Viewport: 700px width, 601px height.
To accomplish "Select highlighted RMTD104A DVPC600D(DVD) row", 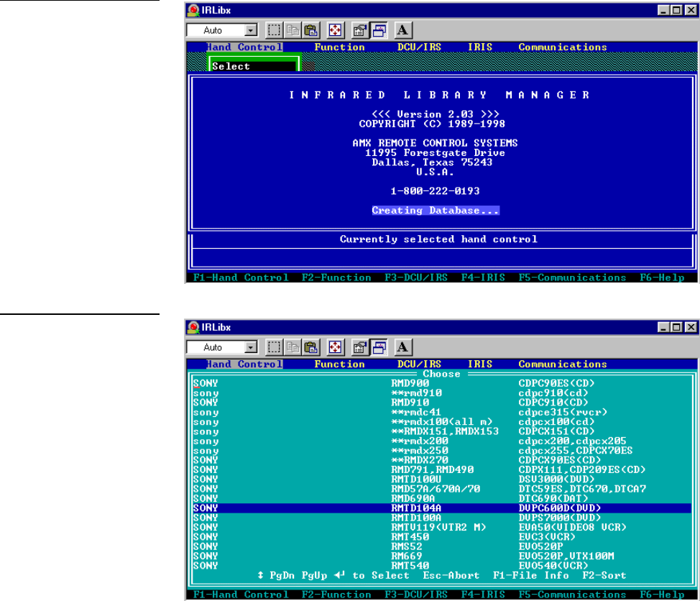I will pyautogui.click(x=441, y=508).
